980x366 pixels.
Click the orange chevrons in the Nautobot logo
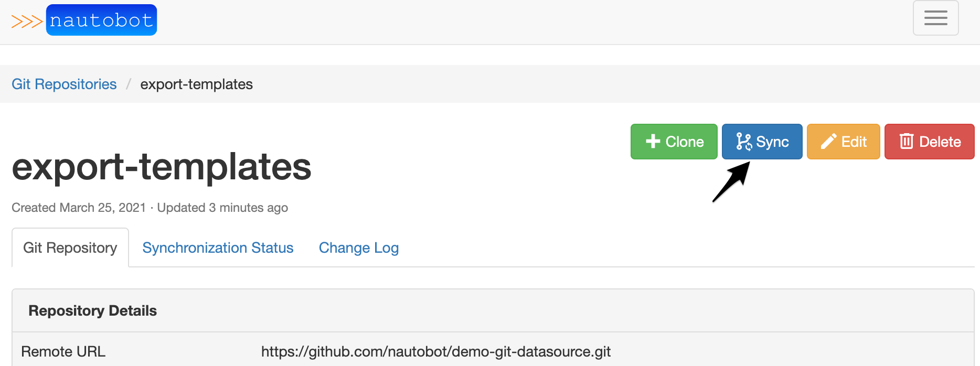pyautogui.click(x=27, y=21)
